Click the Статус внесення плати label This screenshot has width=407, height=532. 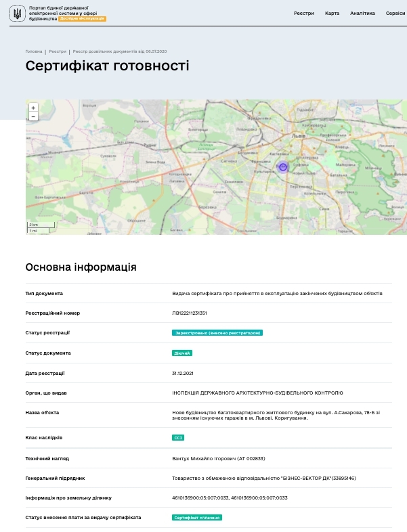[x=83, y=518]
